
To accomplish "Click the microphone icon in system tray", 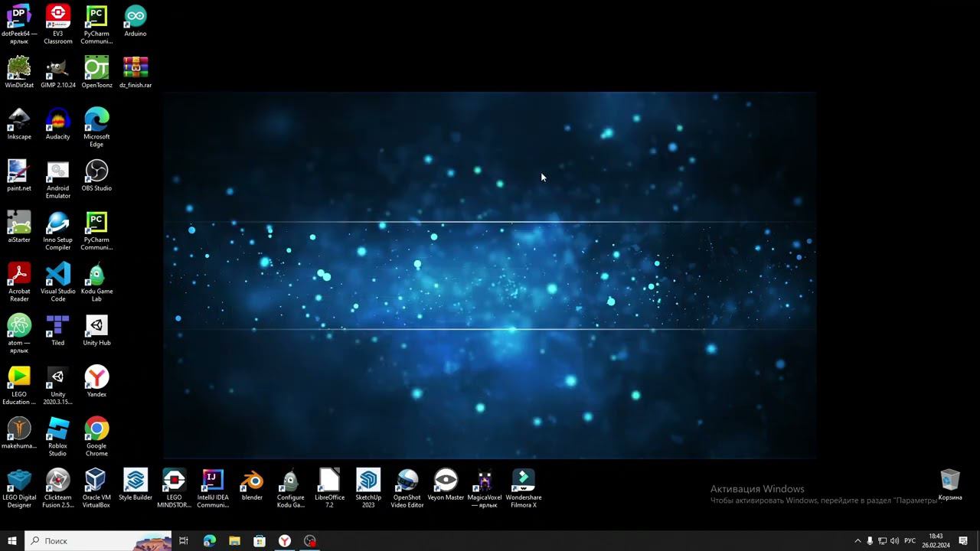I will coord(870,541).
